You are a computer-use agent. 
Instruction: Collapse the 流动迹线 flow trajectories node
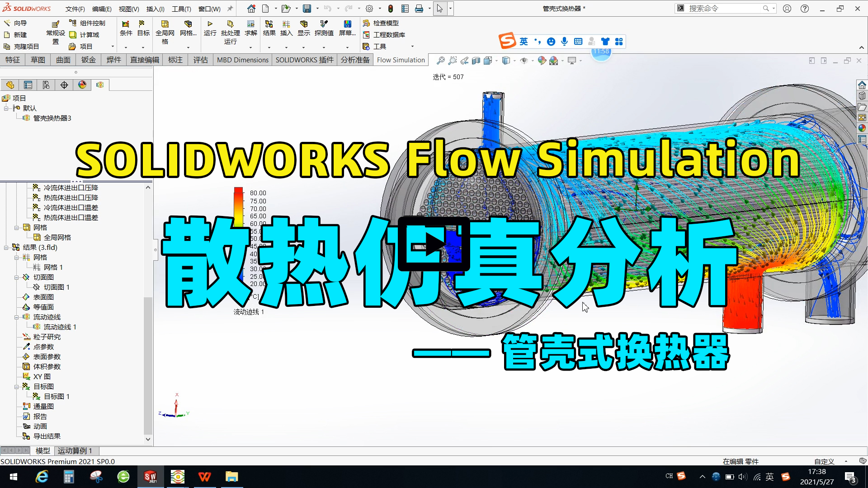tap(17, 317)
